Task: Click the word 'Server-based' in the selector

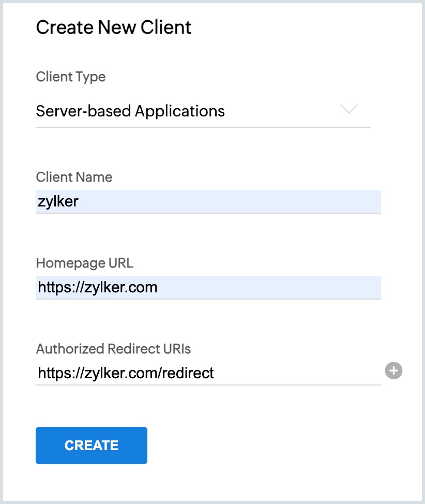Action: [83, 111]
